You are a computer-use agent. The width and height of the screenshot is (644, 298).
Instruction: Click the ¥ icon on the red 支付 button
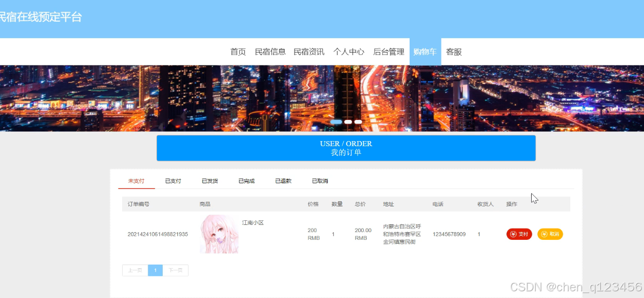coord(513,234)
